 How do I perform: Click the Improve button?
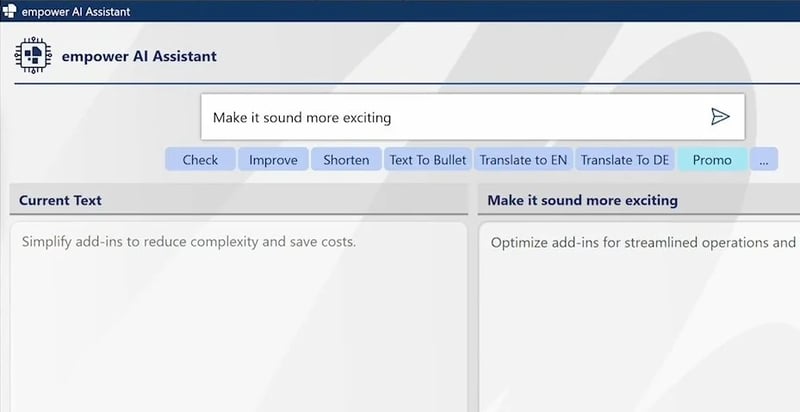click(x=273, y=160)
